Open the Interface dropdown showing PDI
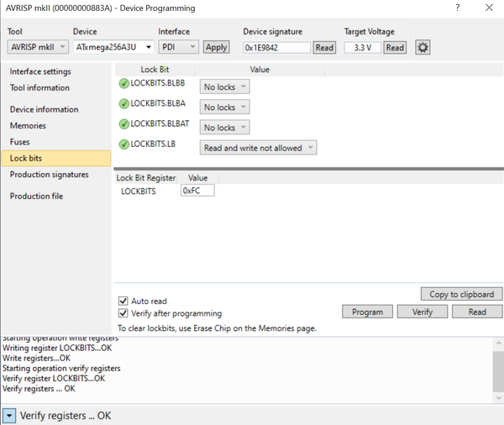 (x=178, y=47)
